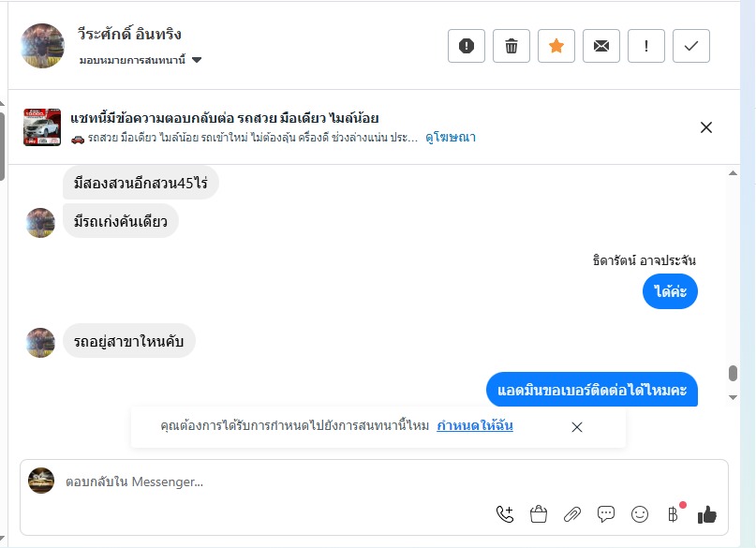Mark the conversation as done with checkmark
756x548 pixels.
pos(691,46)
